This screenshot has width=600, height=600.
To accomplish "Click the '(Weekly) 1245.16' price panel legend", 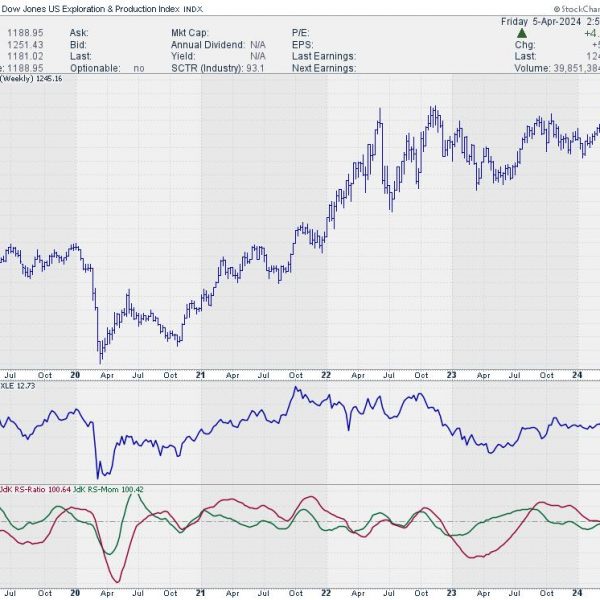I will (x=31, y=78).
